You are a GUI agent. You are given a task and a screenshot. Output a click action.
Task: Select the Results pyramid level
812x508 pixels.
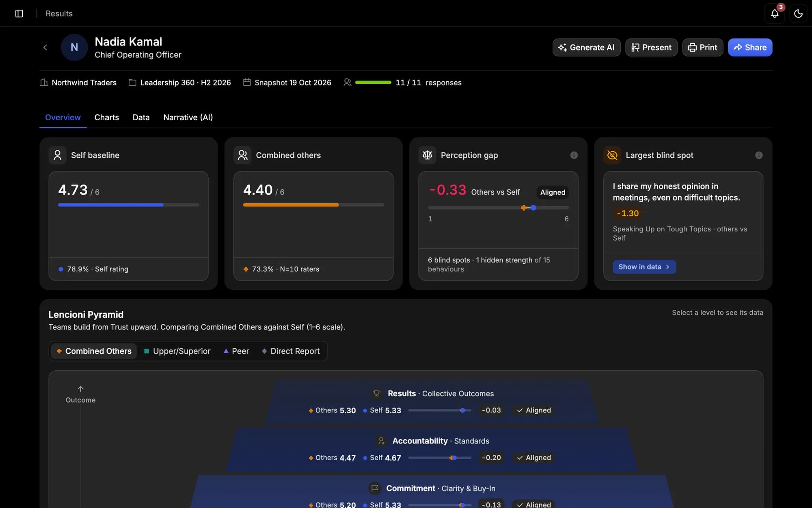(x=432, y=402)
